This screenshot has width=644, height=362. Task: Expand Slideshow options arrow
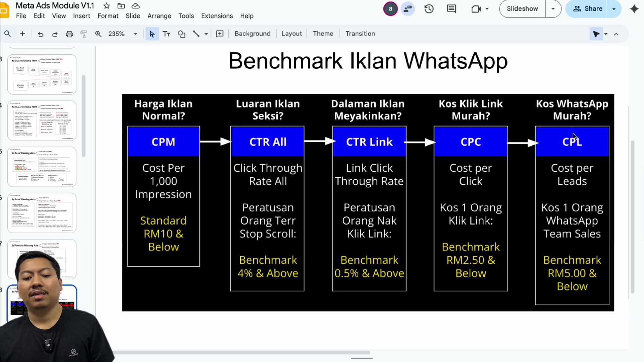point(553,9)
